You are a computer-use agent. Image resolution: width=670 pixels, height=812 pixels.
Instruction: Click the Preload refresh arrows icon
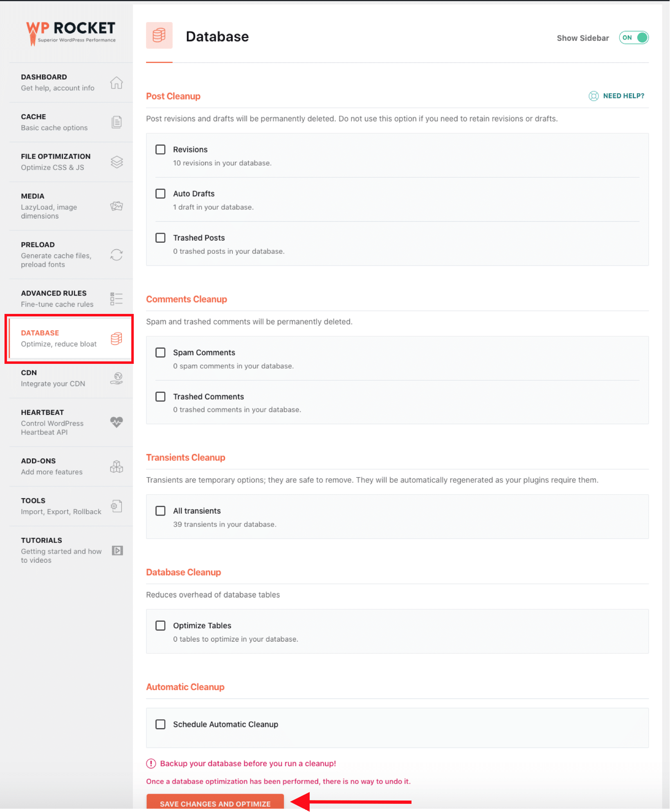116,255
